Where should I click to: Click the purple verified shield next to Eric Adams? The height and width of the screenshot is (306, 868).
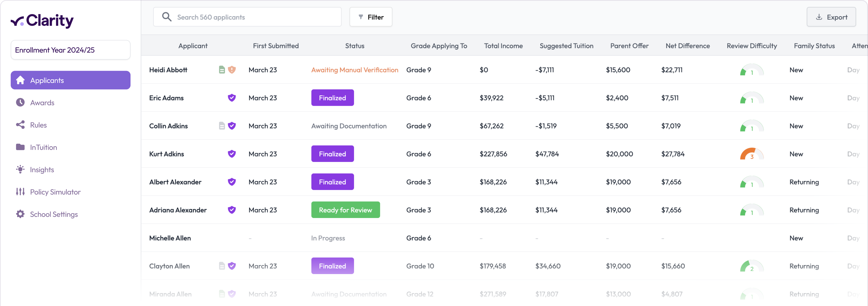(x=231, y=98)
